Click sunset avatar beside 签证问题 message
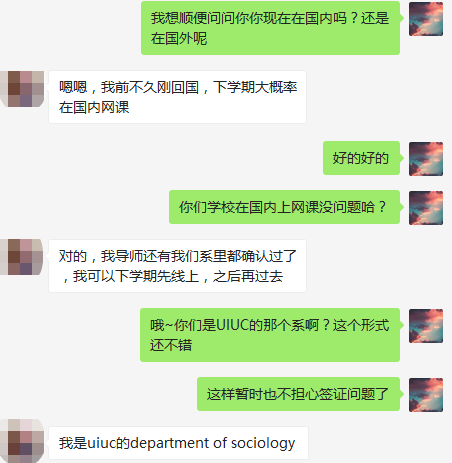The image size is (452, 463). (x=426, y=395)
